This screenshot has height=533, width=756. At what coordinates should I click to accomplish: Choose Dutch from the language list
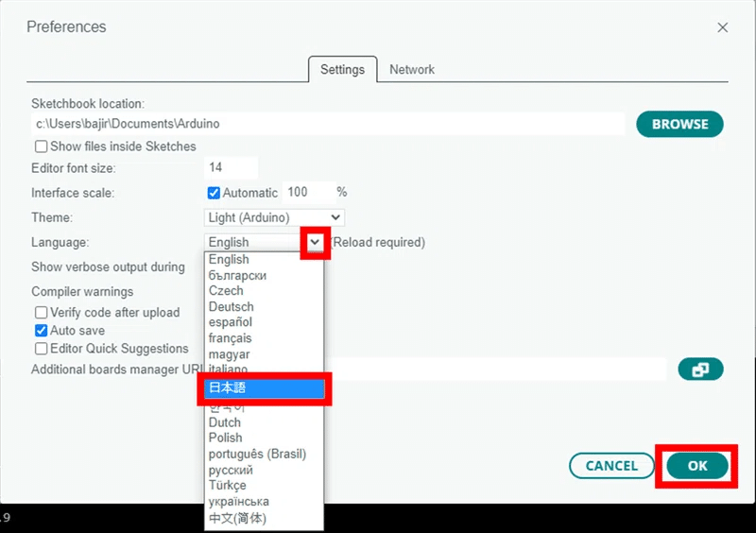click(264, 422)
